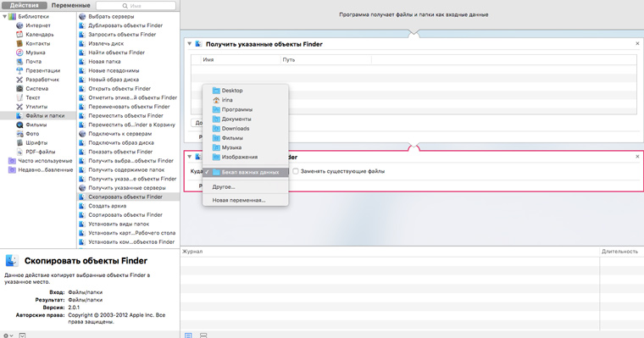Close the Получить указанные объекты Finder action
Viewport: 644px width, 338px height.
click(x=637, y=43)
